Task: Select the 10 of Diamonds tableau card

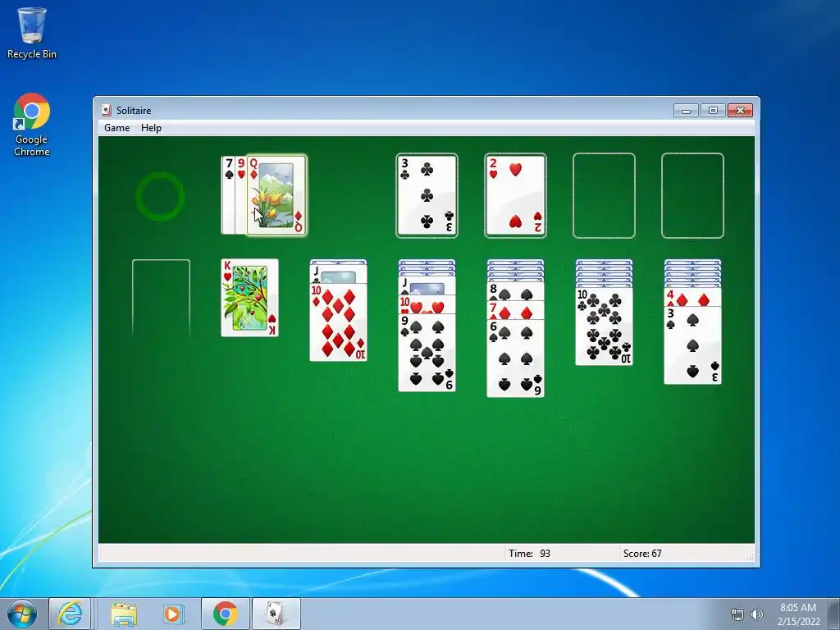Action: [339, 322]
